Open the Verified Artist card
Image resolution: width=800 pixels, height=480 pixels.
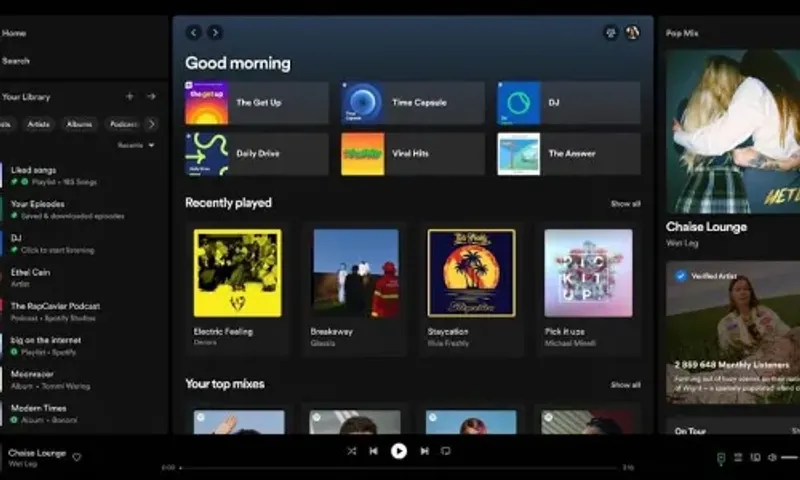click(x=733, y=333)
